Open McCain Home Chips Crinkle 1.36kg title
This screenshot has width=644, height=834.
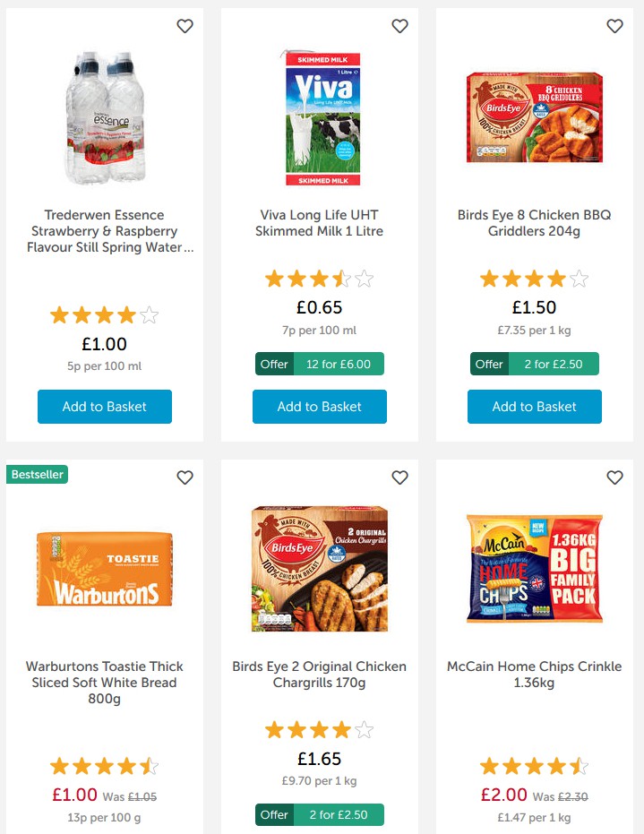click(x=535, y=675)
